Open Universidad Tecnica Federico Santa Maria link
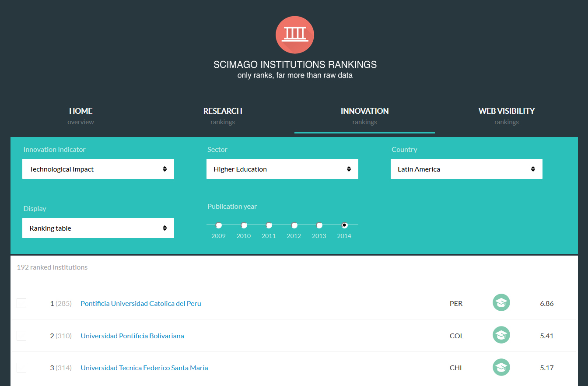588x386 pixels. coord(144,368)
